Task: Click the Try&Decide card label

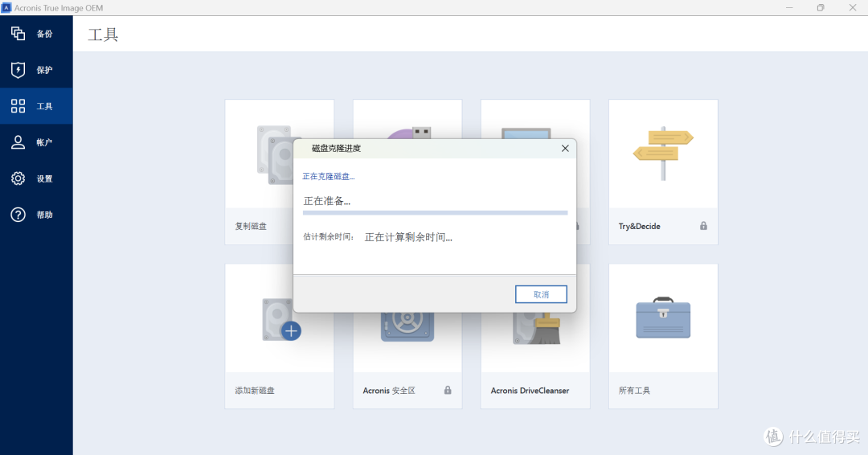Action: click(640, 226)
